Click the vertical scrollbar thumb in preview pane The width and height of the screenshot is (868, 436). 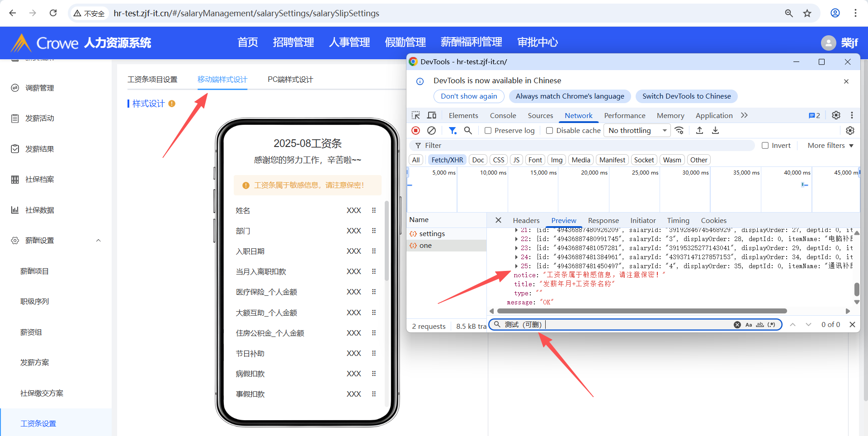[x=857, y=289]
